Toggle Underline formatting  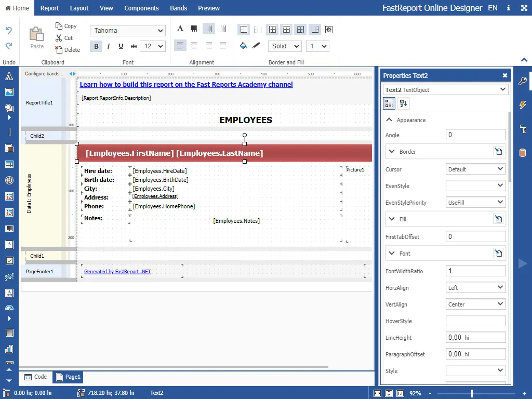point(121,46)
